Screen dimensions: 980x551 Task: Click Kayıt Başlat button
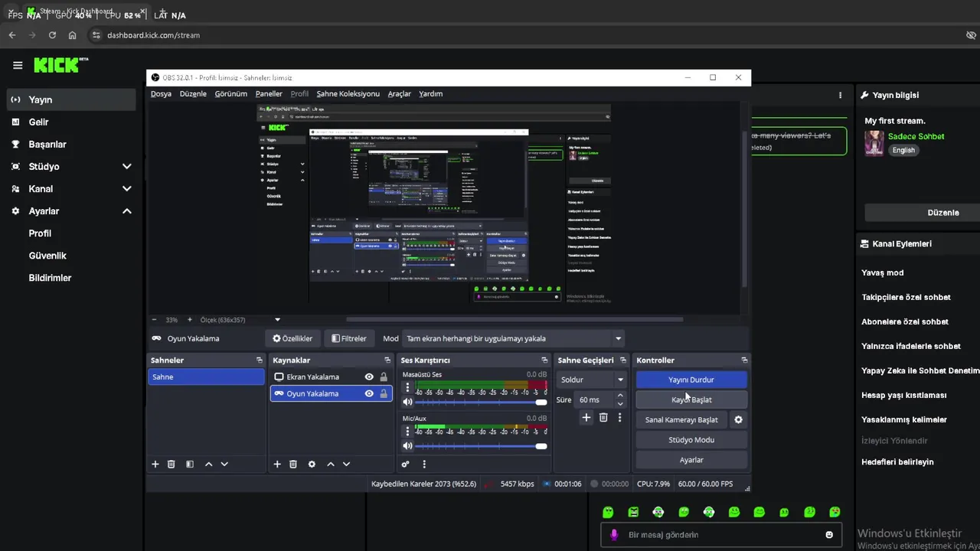(691, 399)
